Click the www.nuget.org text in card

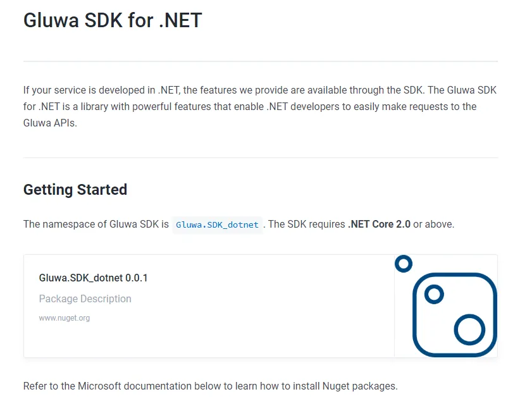[65, 318]
